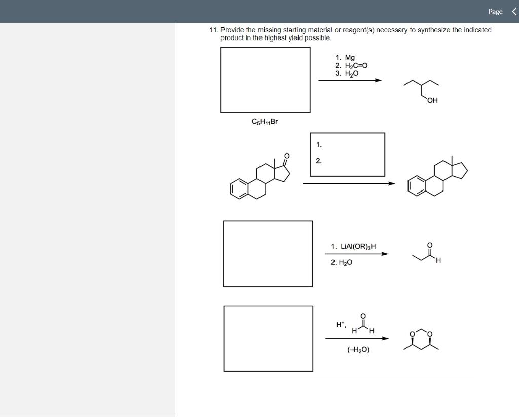Click the Page navigation control
This screenshot has height=420, width=519.
(494, 11)
